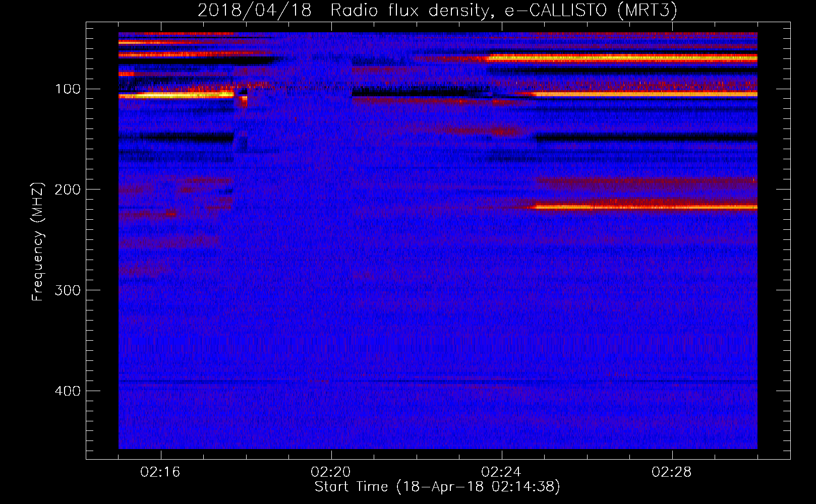This screenshot has width=816, height=504.
Task: Click the 100 frequency tick label
Action: 68,89
